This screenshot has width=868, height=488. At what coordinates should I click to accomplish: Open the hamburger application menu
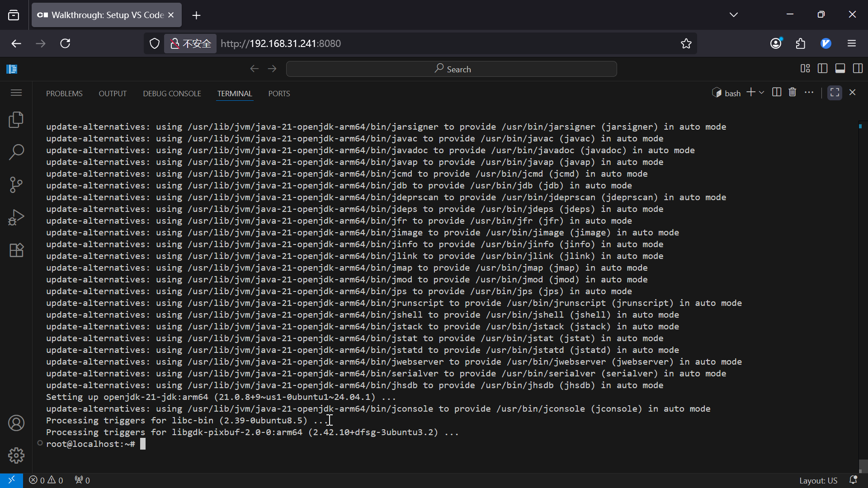(x=16, y=93)
